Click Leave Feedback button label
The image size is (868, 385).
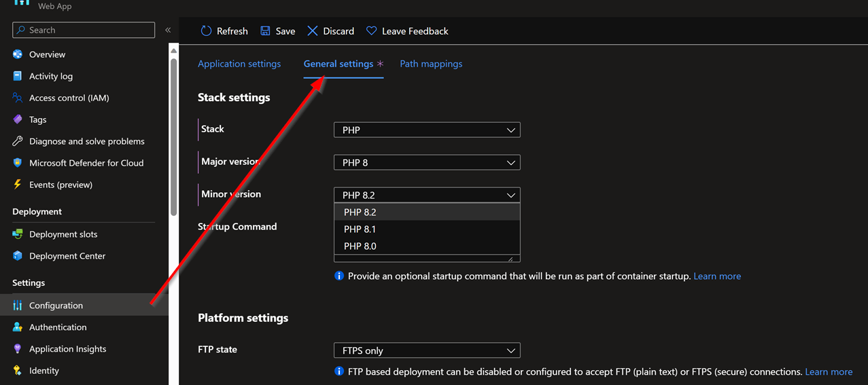point(415,31)
